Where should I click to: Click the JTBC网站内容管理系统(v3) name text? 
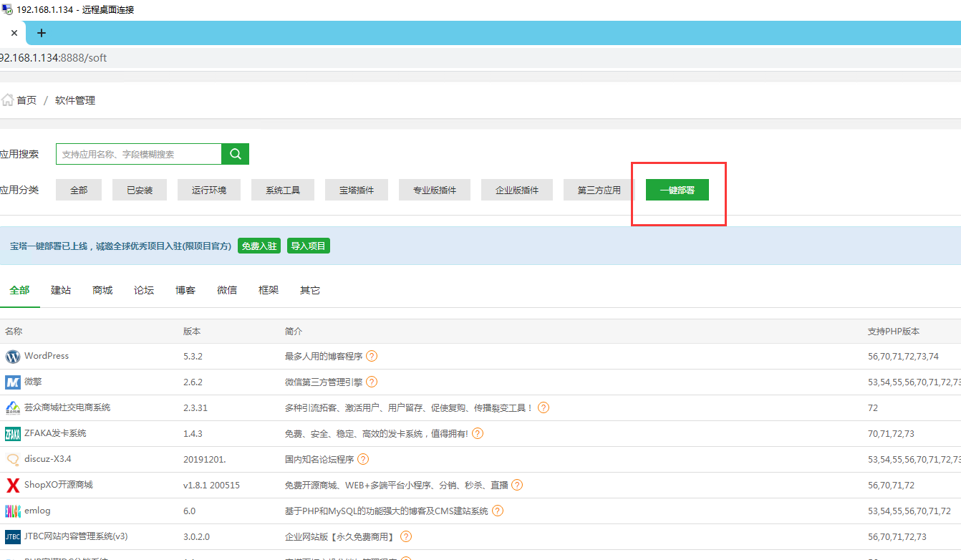[76, 536]
